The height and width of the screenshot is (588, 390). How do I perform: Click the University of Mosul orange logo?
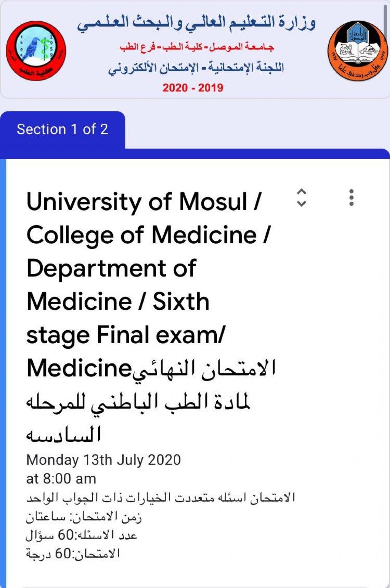point(357,51)
